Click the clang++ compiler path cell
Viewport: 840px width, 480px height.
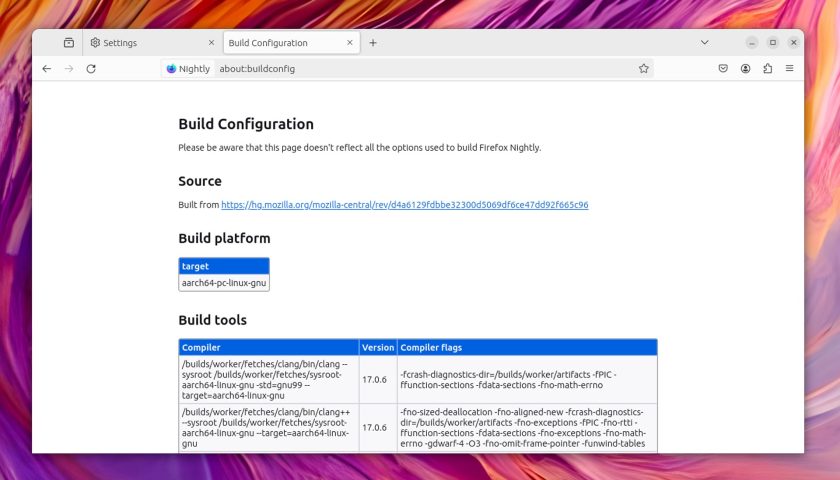coord(269,428)
